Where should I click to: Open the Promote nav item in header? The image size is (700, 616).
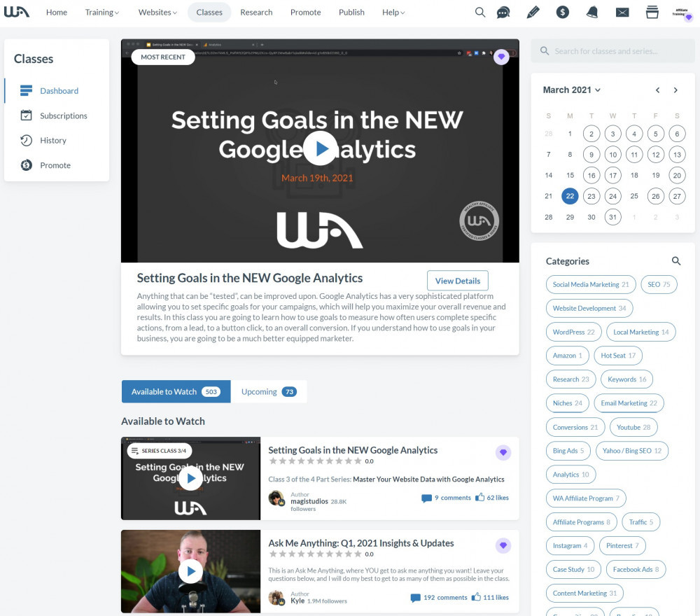point(305,13)
